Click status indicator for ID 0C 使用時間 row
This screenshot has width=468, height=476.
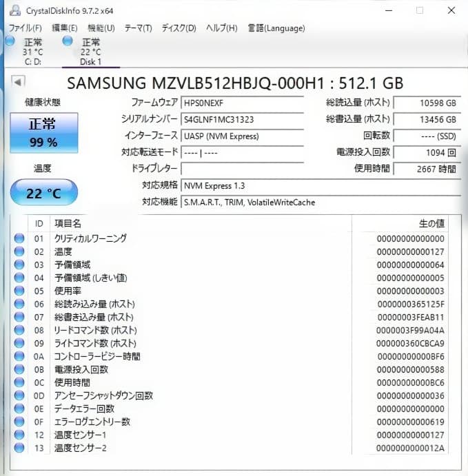click(x=19, y=382)
